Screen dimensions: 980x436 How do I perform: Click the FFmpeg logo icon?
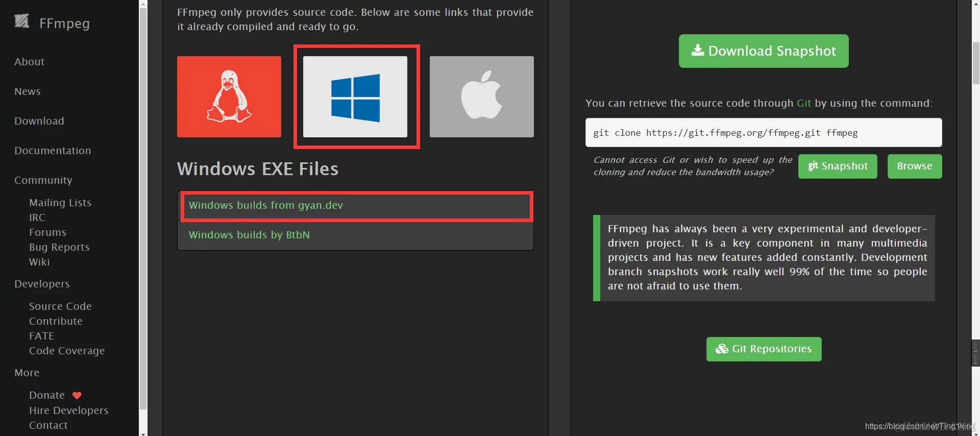(21, 21)
